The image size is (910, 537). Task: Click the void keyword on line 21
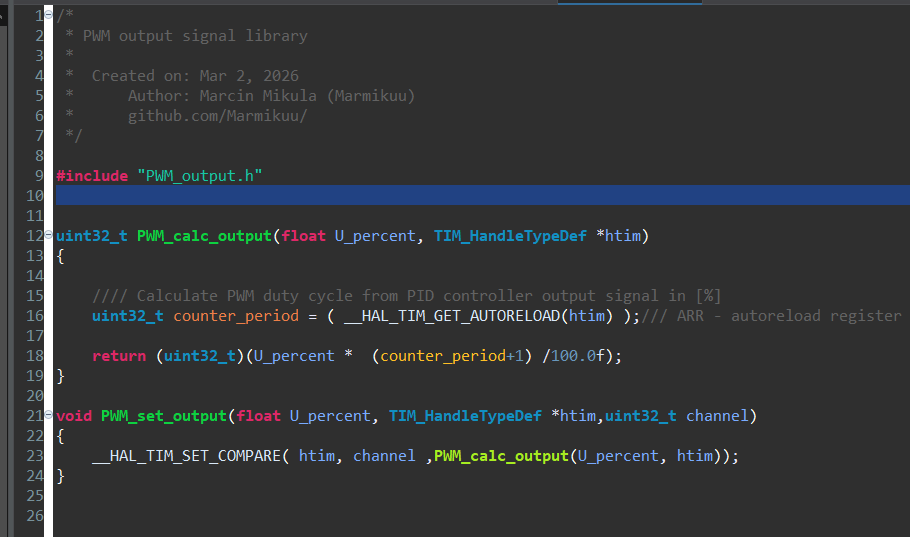tap(74, 416)
